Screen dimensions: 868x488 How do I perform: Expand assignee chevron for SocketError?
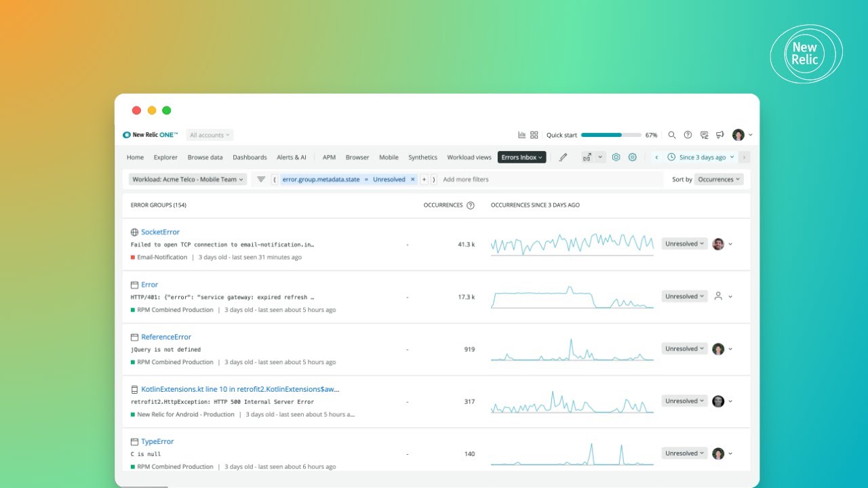pos(730,244)
